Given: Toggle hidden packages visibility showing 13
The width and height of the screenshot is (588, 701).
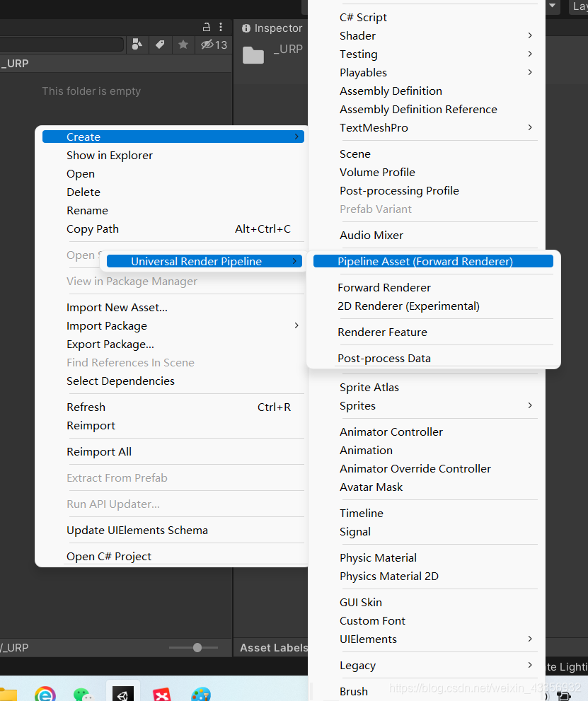Looking at the screenshot, I should [x=214, y=45].
